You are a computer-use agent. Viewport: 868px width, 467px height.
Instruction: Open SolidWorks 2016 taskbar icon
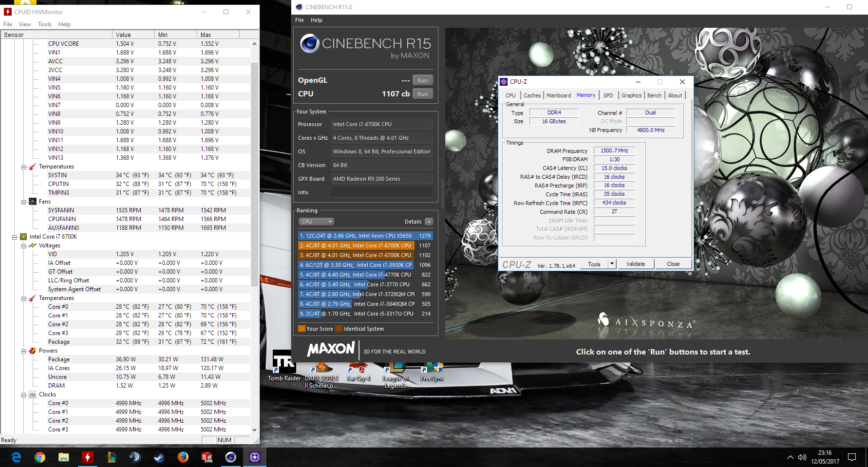pos(207,457)
